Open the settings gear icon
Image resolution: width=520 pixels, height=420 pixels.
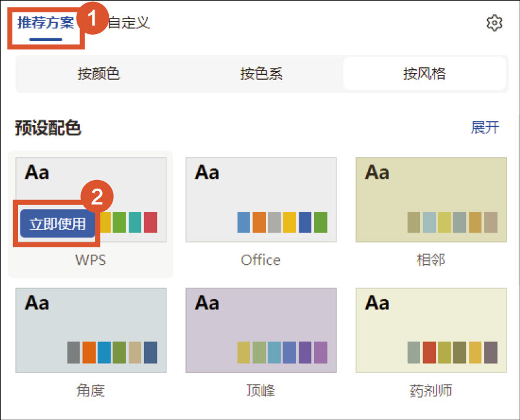(495, 24)
